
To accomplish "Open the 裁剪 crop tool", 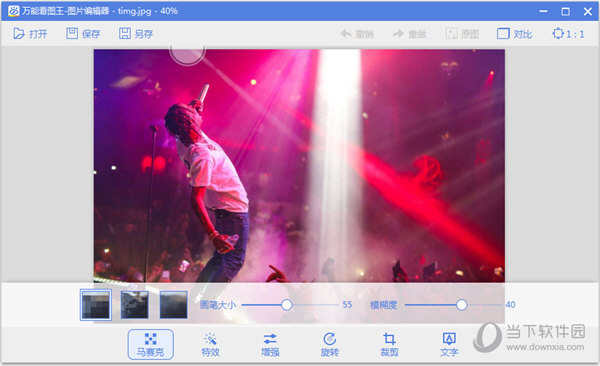I will 389,345.
